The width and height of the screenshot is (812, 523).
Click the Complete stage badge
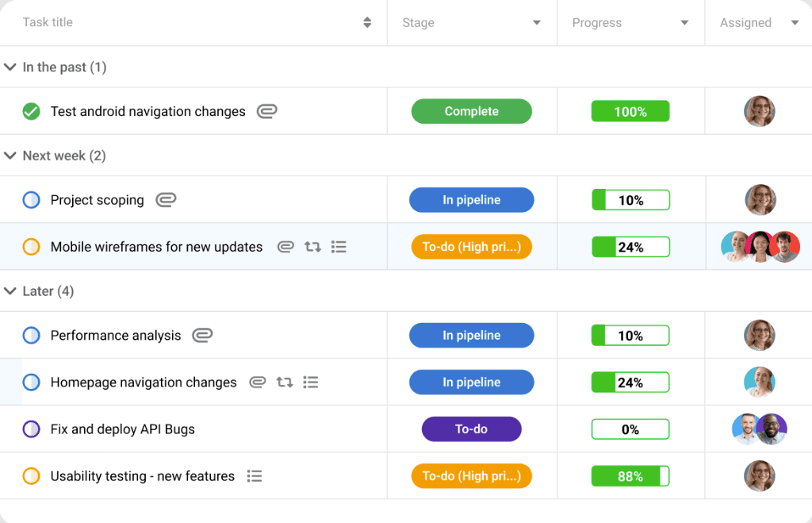[472, 111]
